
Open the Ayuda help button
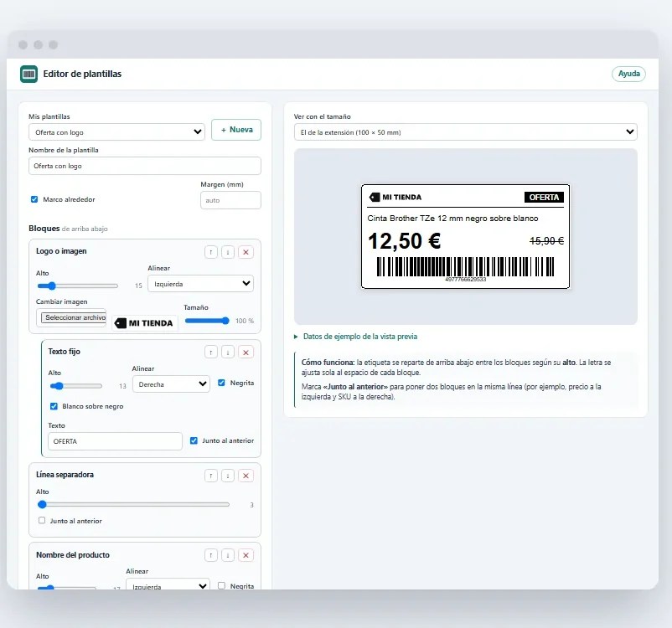click(x=628, y=74)
